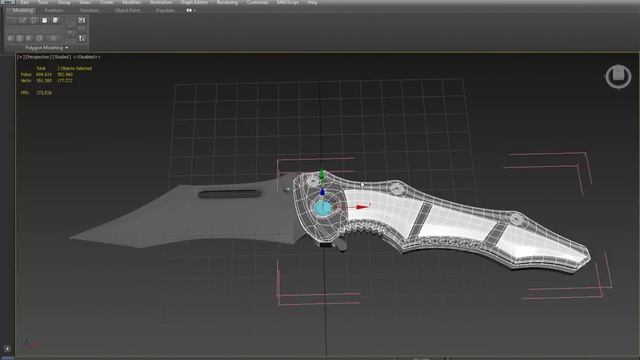Open the Perspective viewport label menu
This screenshot has height=360, width=640.
tap(38, 57)
